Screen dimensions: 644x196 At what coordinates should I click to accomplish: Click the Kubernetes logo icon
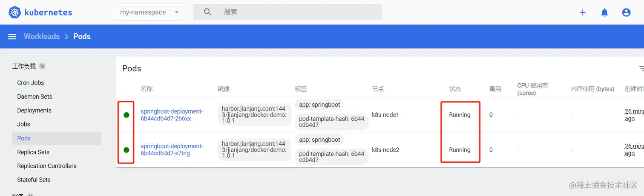pos(14,12)
